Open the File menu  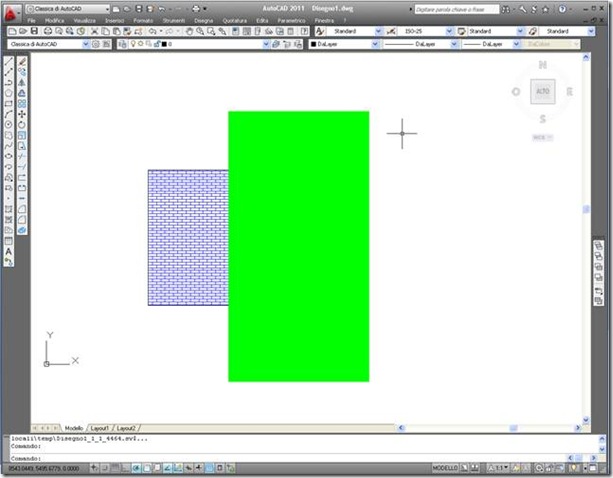tap(32, 20)
